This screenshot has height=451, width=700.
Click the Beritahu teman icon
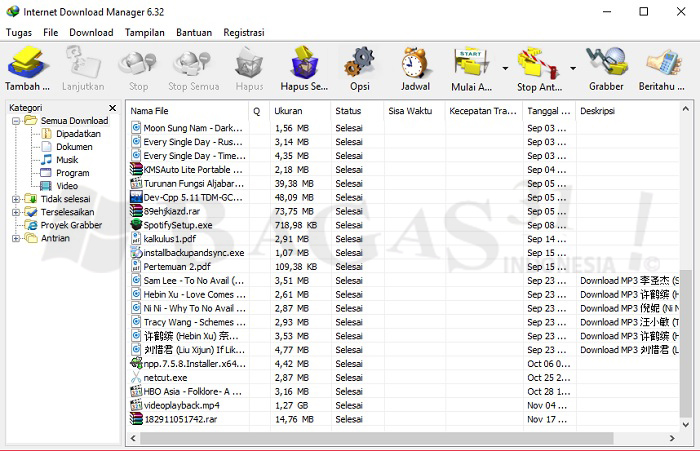click(x=662, y=63)
